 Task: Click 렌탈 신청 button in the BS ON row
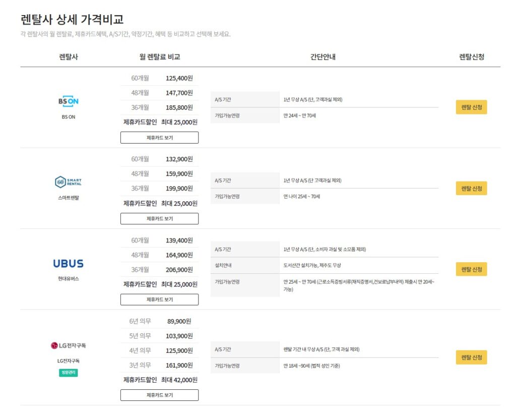point(471,107)
